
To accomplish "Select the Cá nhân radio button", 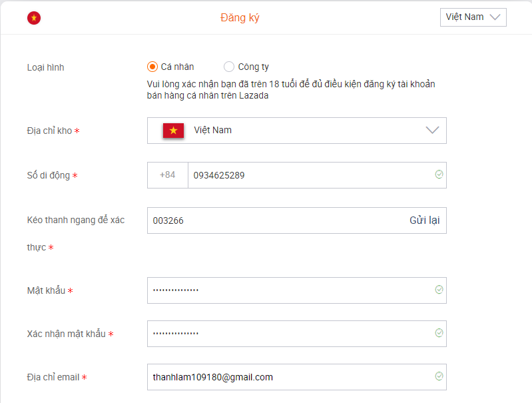I will click(152, 67).
